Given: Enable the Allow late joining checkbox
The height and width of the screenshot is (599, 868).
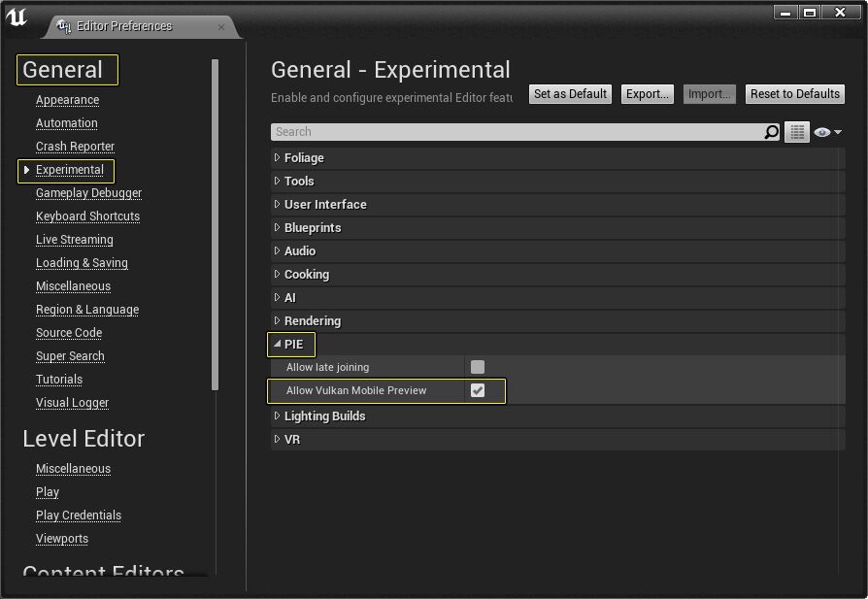Looking at the screenshot, I should pos(478,367).
